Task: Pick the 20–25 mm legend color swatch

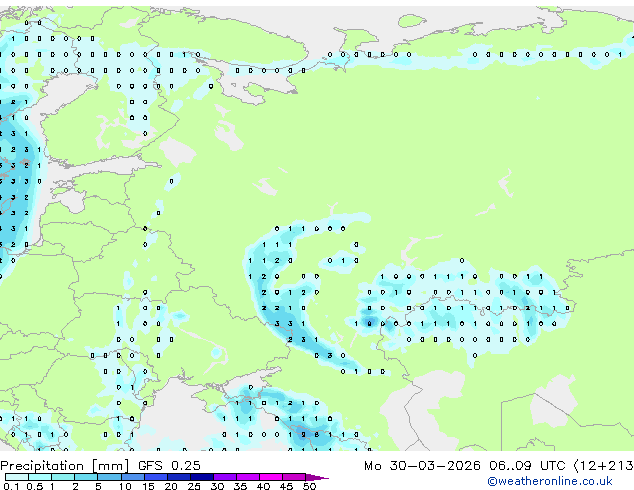Action: (179, 477)
